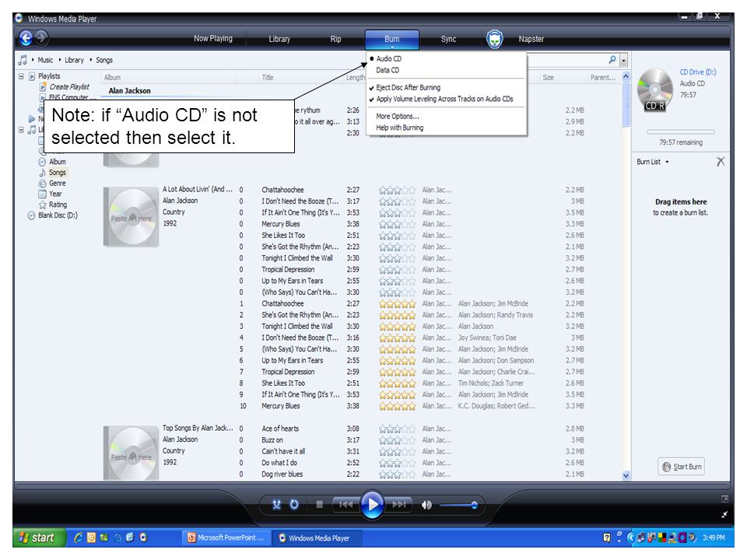Open the search options dropdown arrow
The width and height of the screenshot is (747, 560).
point(623,60)
